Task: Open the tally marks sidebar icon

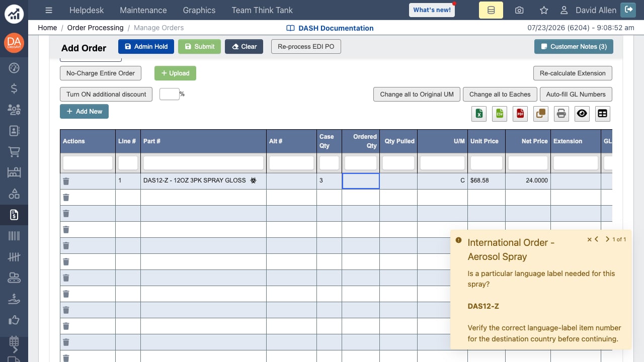Action: tap(14, 256)
